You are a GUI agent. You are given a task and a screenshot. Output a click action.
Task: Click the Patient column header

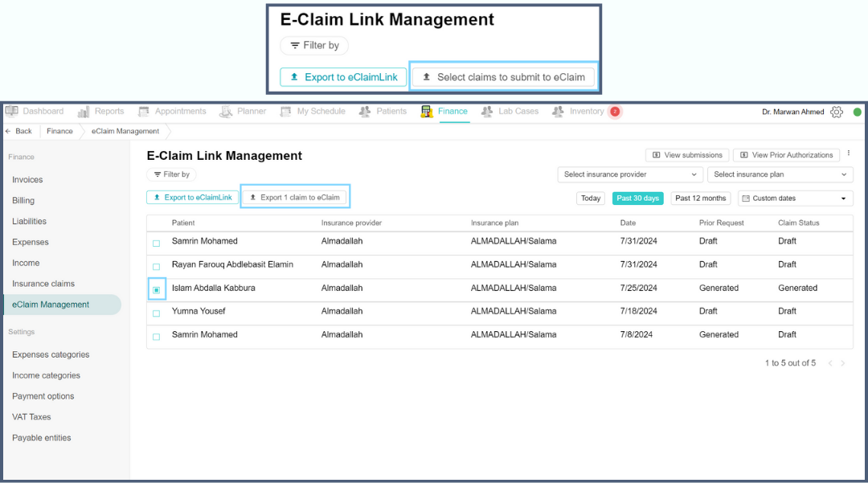pyautogui.click(x=183, y=223)
